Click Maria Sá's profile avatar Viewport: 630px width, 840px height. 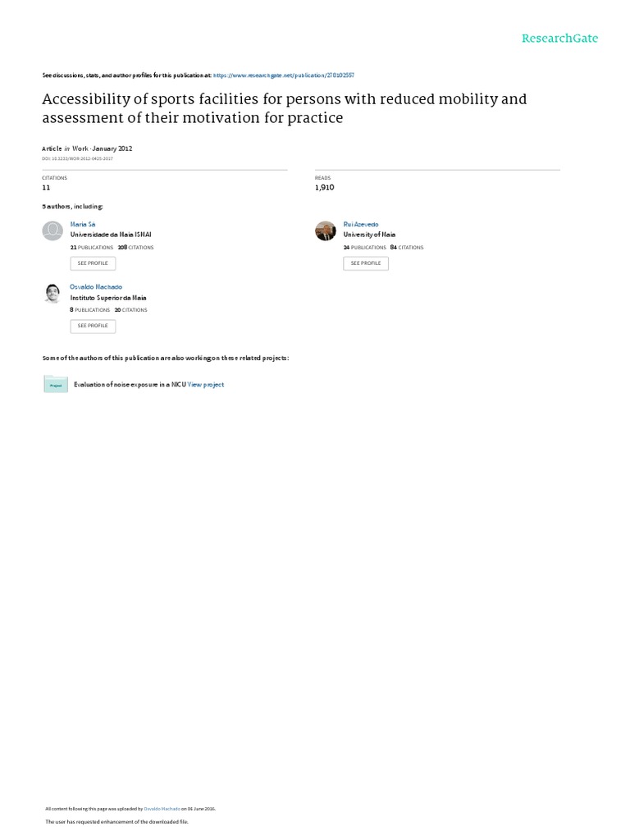pos(52,231)
